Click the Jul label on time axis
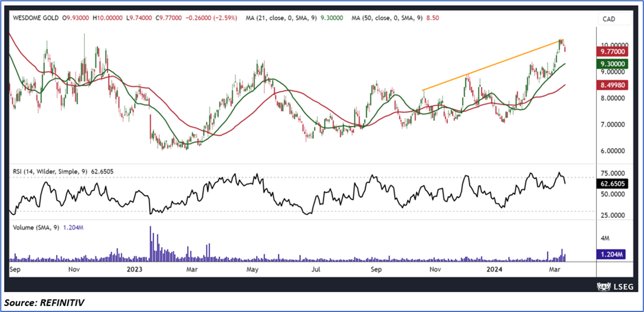This screenshot has height=312, width=644. click(x=316, y=270)
